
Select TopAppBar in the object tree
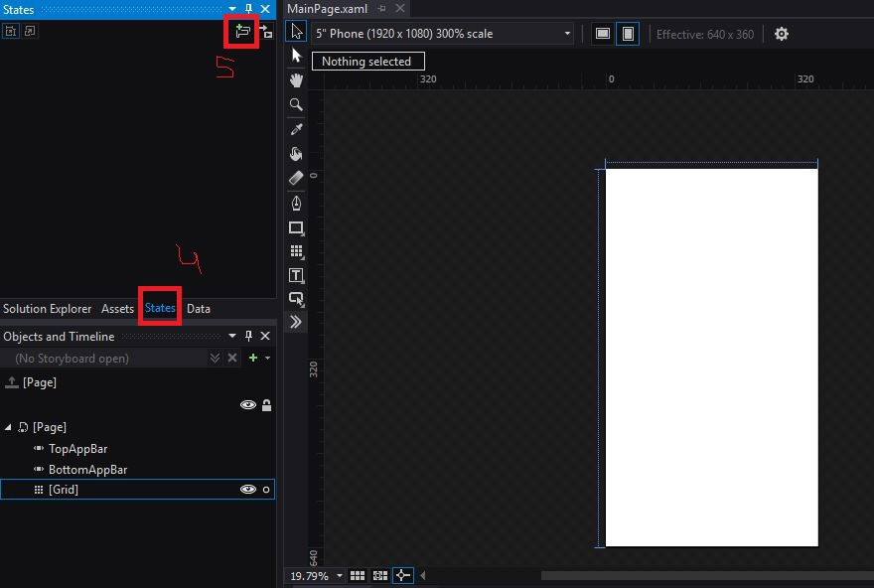(78, 449)
